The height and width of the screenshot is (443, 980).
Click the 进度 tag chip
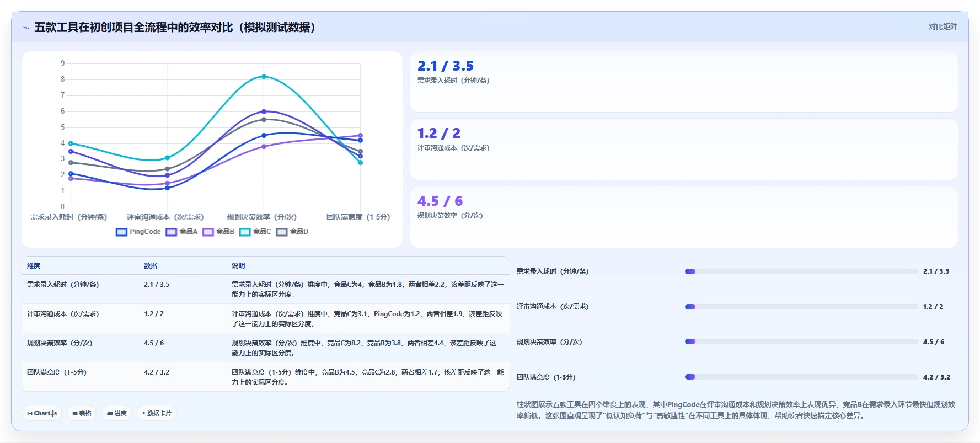[116, 413]
